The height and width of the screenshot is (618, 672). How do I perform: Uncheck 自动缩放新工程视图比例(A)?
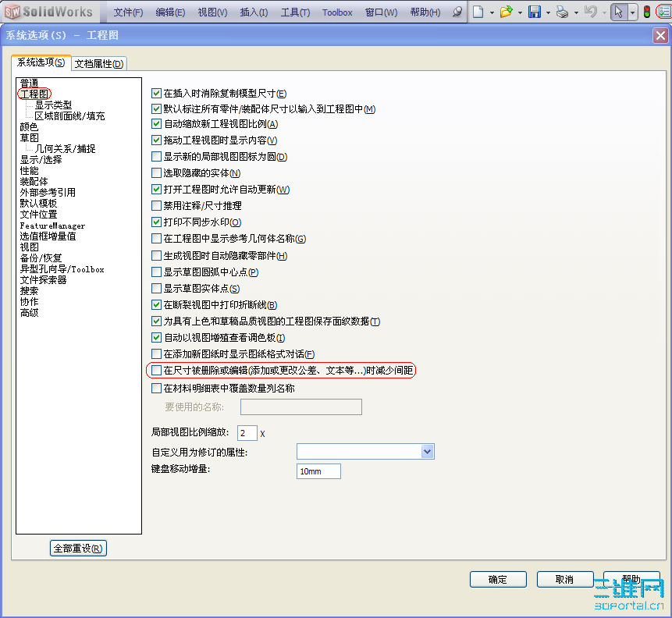pyautogui.click(x=156, y=124)
